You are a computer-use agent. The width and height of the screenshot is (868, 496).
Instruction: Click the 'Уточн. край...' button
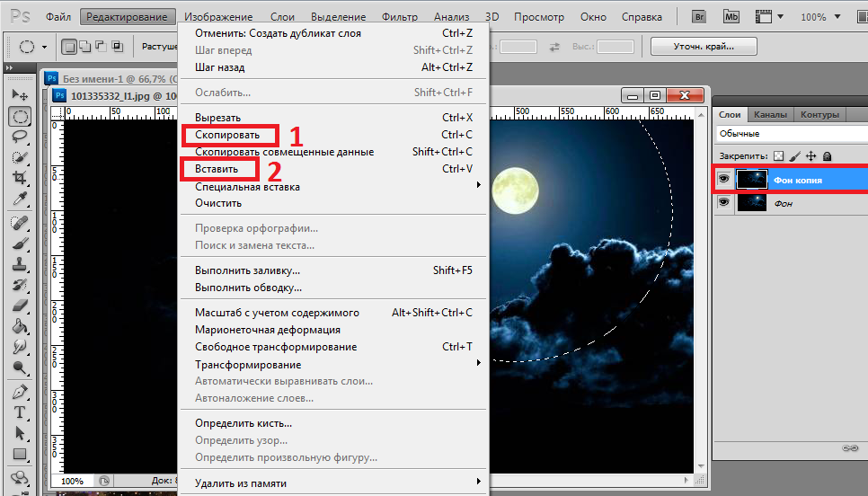click(704, 46)
